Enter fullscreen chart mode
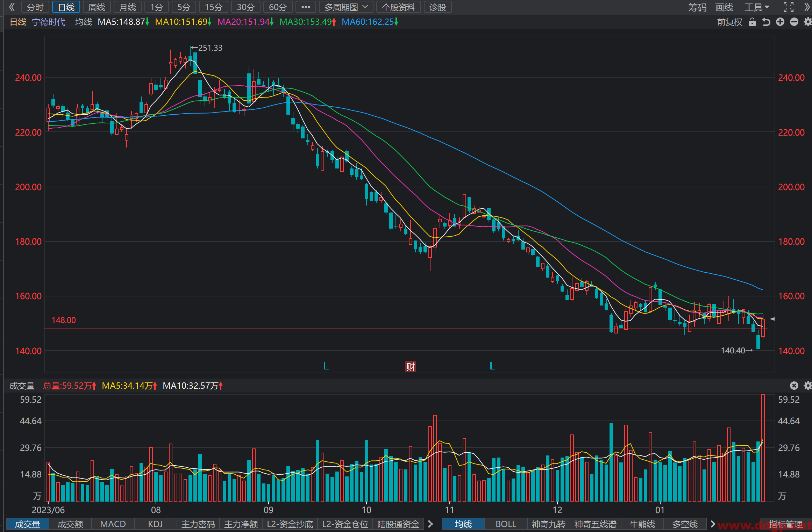 (x=788, y=7)
